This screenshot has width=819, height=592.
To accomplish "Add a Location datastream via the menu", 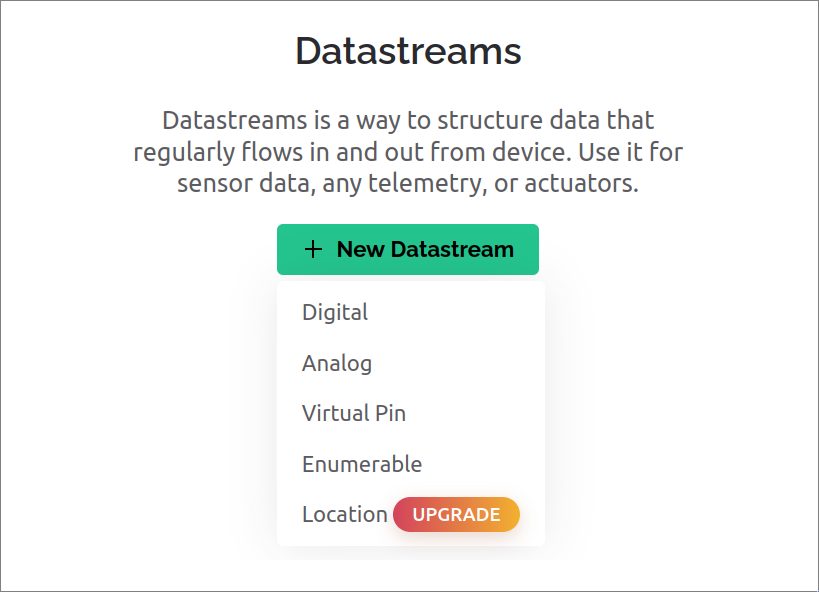I will click(x=344, y=514).
